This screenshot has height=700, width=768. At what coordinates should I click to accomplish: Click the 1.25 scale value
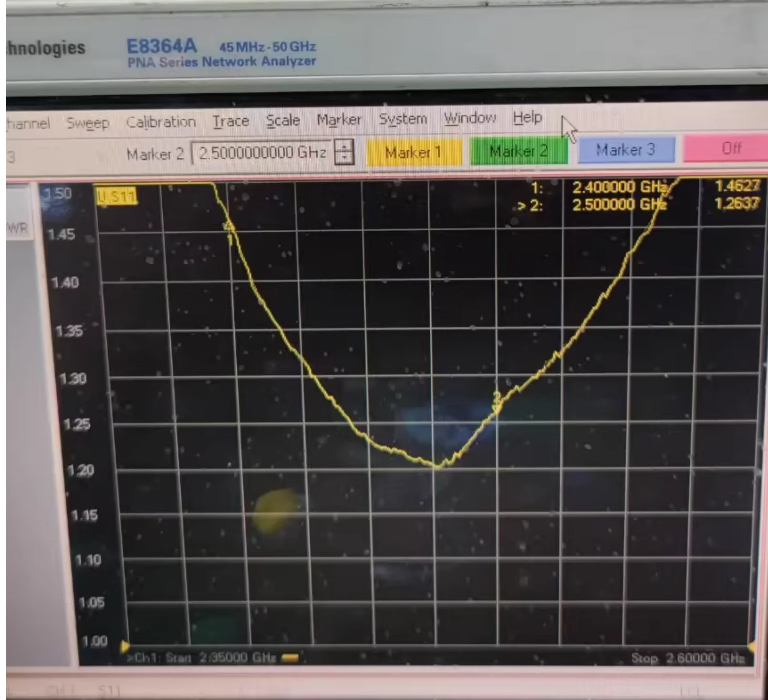tap(76, 424)
